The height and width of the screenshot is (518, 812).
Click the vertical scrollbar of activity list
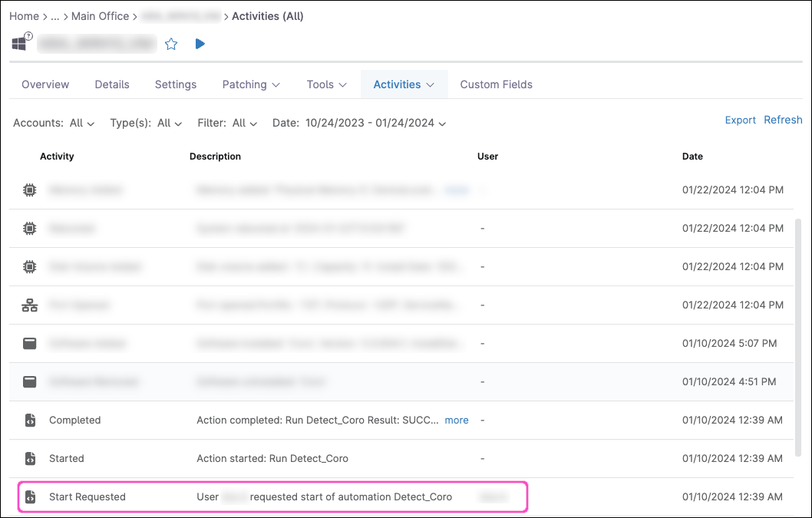tap(798, 307)
